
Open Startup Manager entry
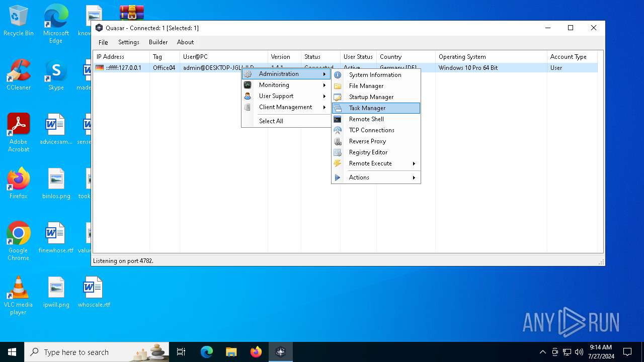click(375, 97)
